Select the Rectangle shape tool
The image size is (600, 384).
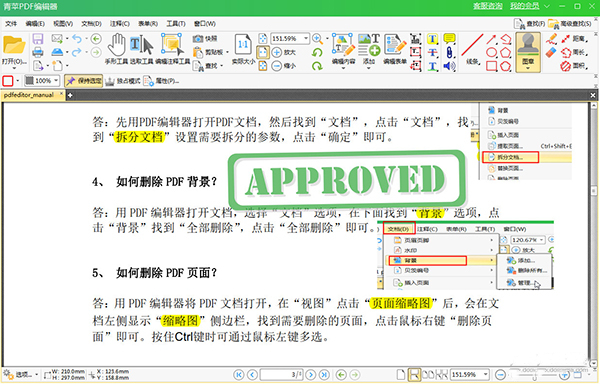(x=492, y=66)
